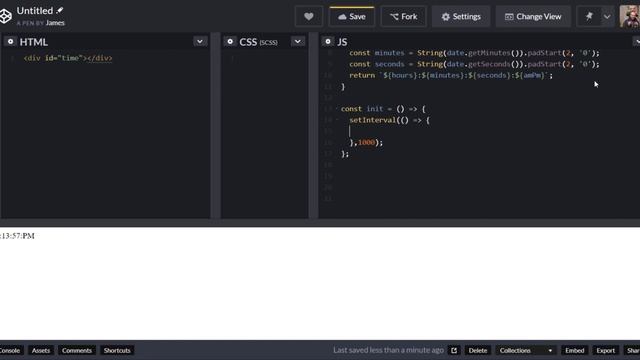Open pen in new window icon

pyautogui.click(x=454, y=350)
